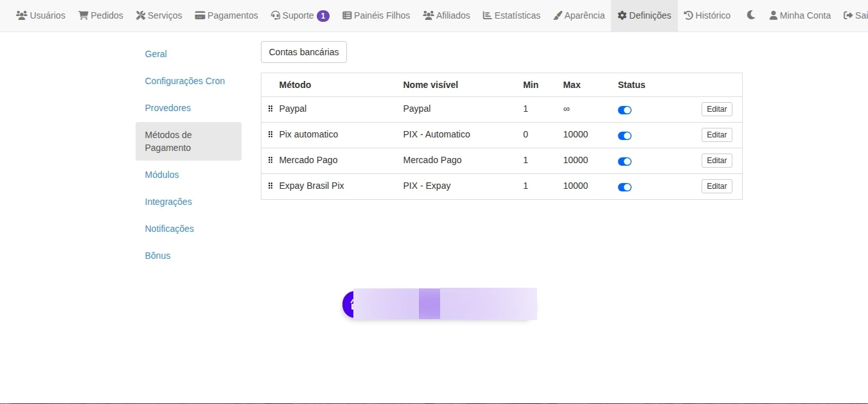The image size is (868, 404).
Task: Open the Provedores sidebar link
Action: tap(168, 108)
